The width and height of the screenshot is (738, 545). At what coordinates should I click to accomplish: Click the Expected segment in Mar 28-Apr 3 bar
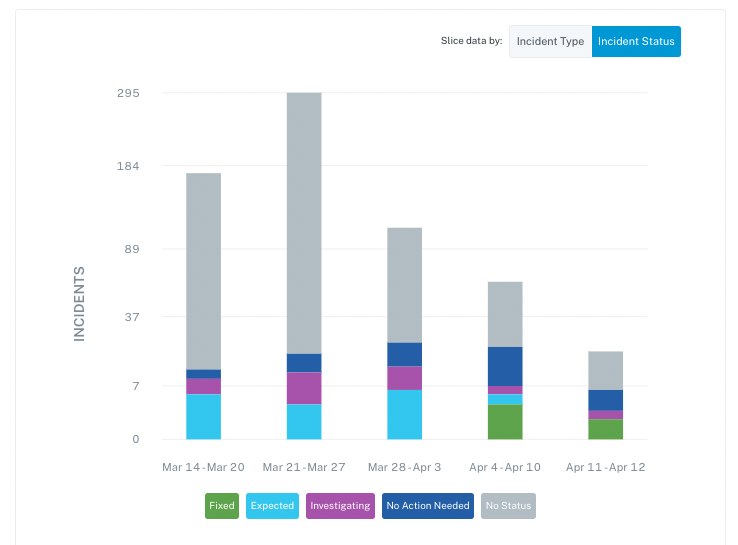coord(404,415)
